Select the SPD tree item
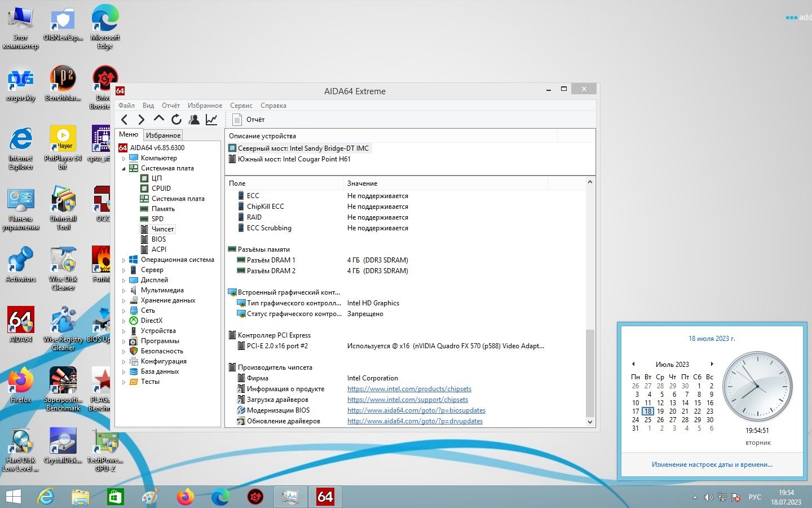812x508 pixels. (157, 219)
